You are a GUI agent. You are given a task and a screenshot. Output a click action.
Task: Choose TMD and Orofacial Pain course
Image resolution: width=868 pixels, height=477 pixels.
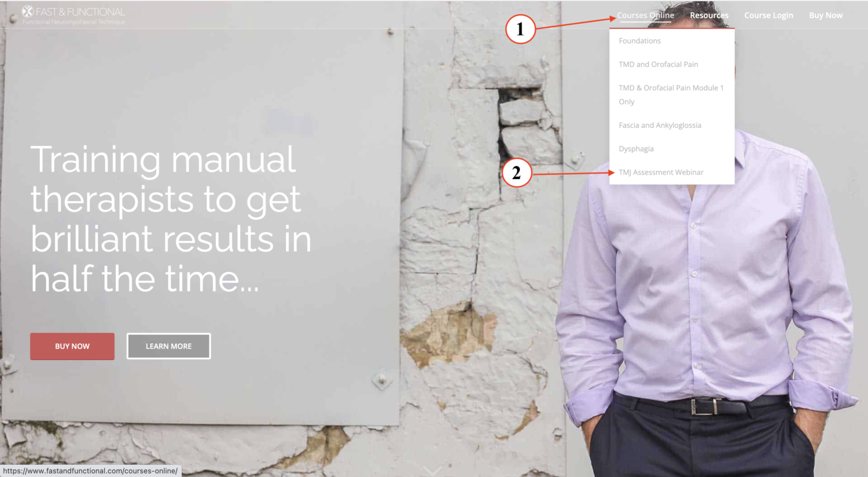click(x=658, y=64)
